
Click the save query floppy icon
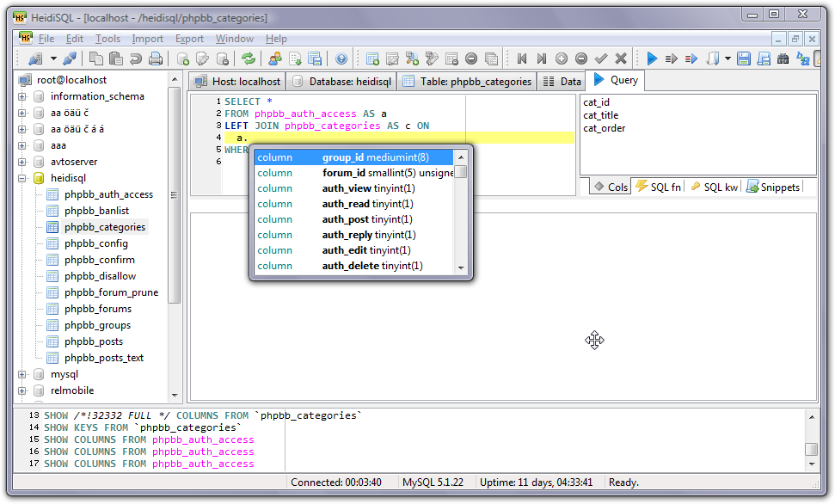(743, 58)
